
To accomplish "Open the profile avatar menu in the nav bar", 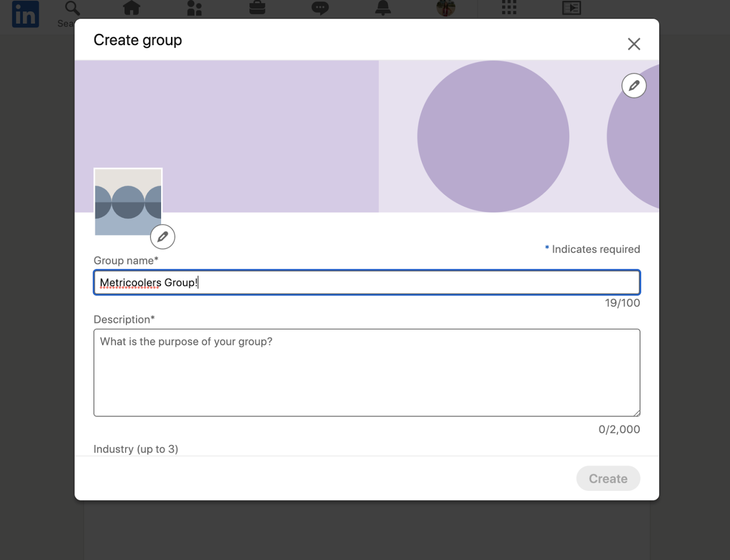I will pyautogui.click(x=446, y=8).
